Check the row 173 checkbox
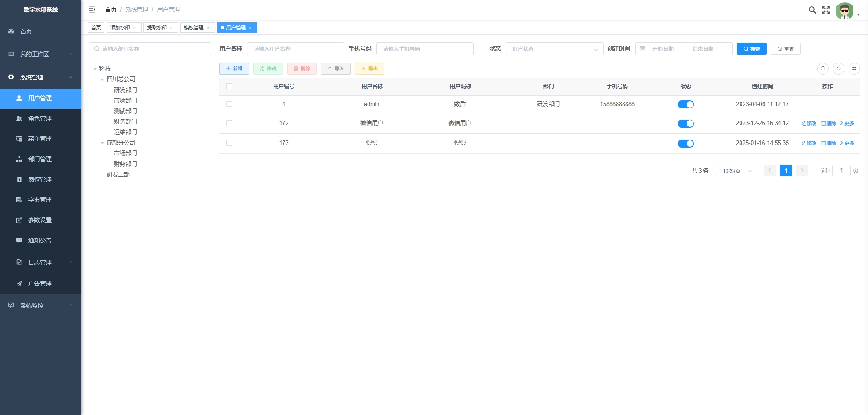868x415 pixels. (x=229, y=143)
